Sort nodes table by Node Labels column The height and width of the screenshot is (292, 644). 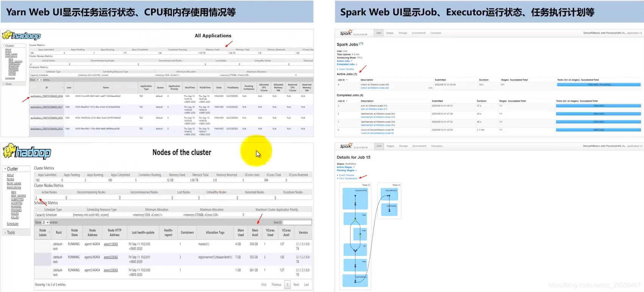43,233
